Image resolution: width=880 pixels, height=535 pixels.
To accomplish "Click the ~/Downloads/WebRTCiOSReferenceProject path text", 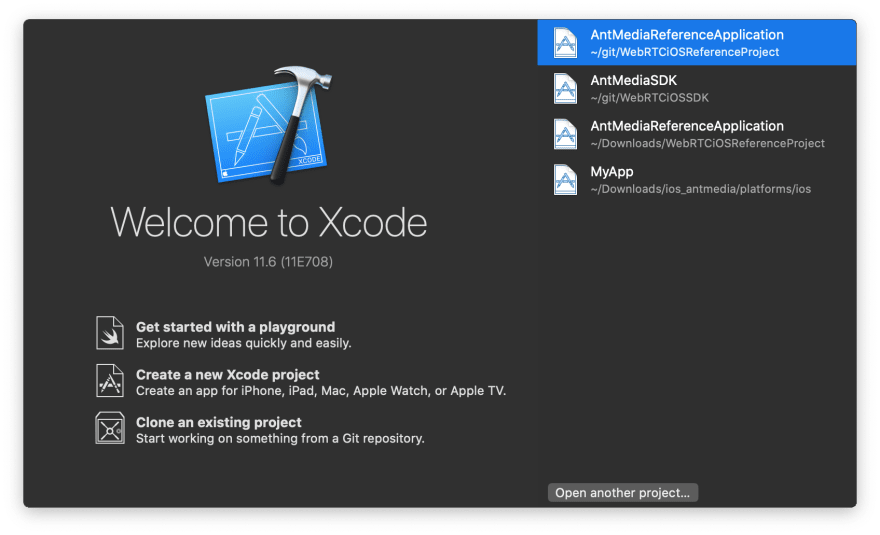I will pyautogui.click(x=708, y=143).
